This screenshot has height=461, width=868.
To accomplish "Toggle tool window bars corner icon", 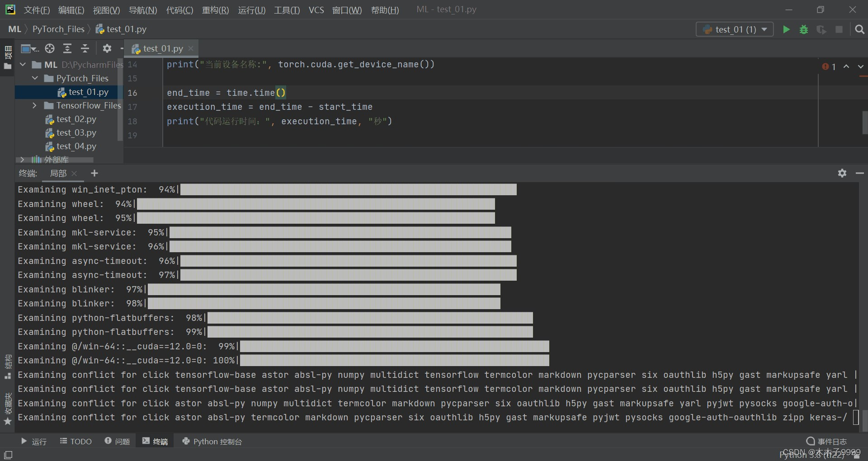I will click(8, 455).
